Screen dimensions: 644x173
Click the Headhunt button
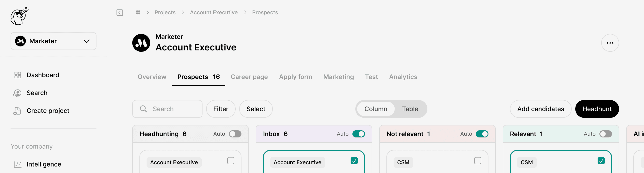coord(597,109)
